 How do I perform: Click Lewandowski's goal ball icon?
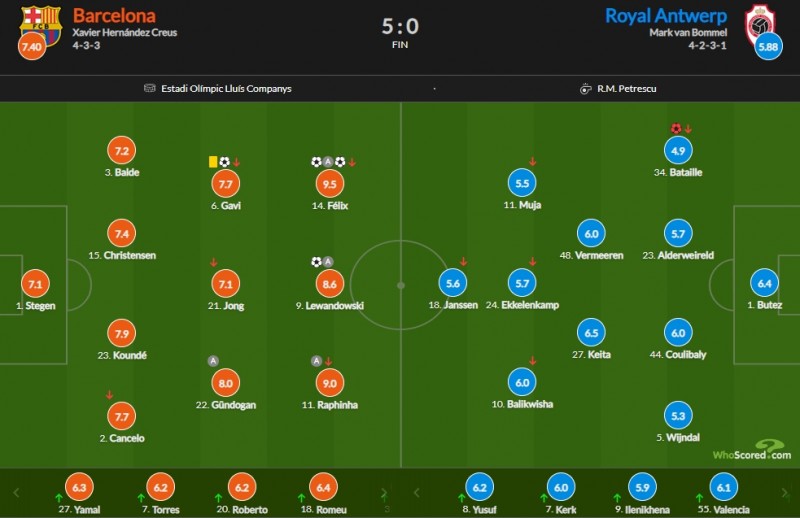click(x=316, y=262)
